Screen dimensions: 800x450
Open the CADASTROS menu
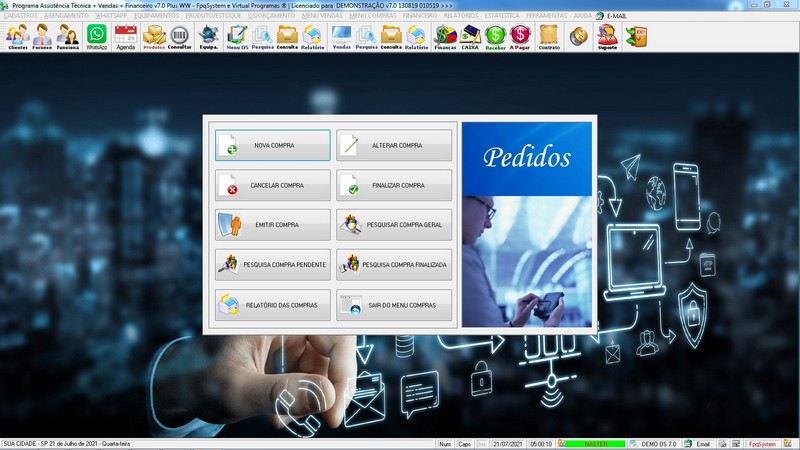click(x=20, y=16)
